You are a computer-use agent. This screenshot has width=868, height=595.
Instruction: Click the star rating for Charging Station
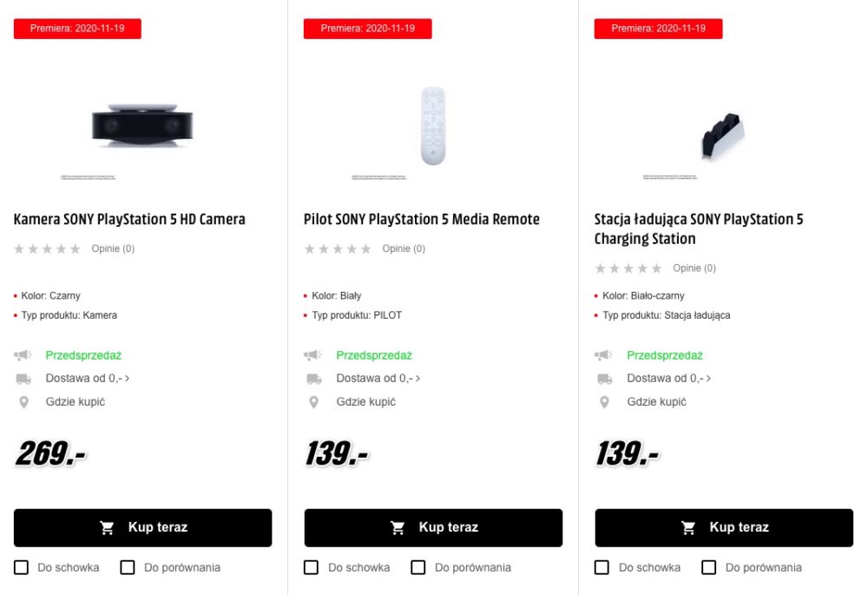(x=628, y=268)
